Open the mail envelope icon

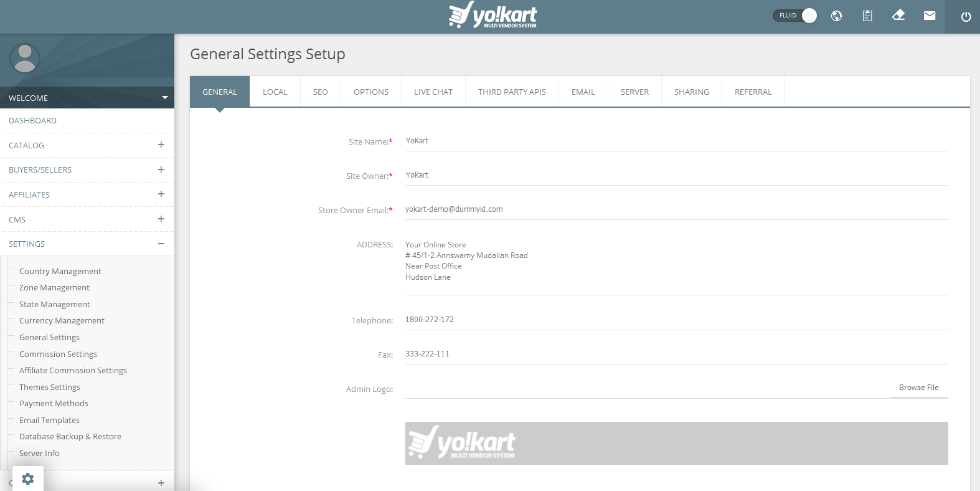pos(930,16)
